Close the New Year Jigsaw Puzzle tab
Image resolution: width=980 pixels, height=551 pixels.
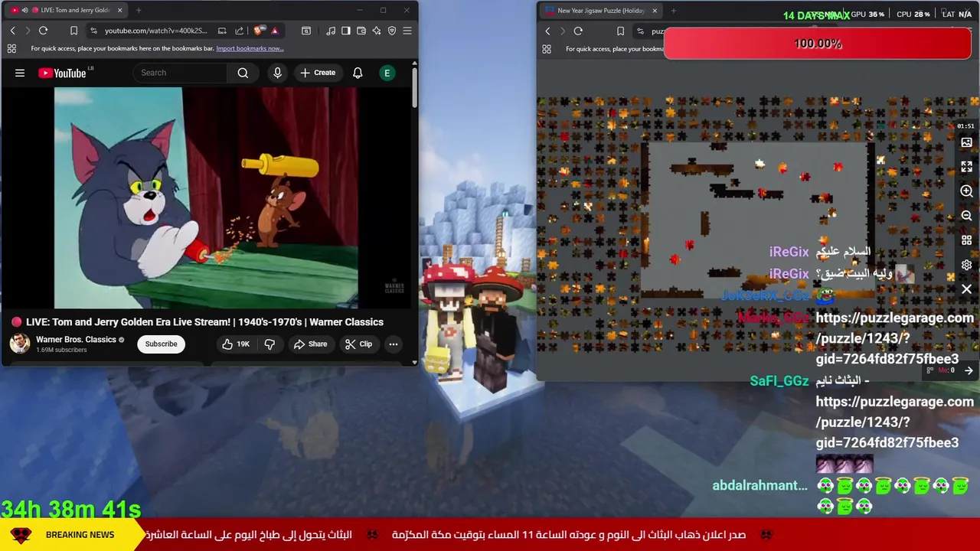[x=655, y=11]
